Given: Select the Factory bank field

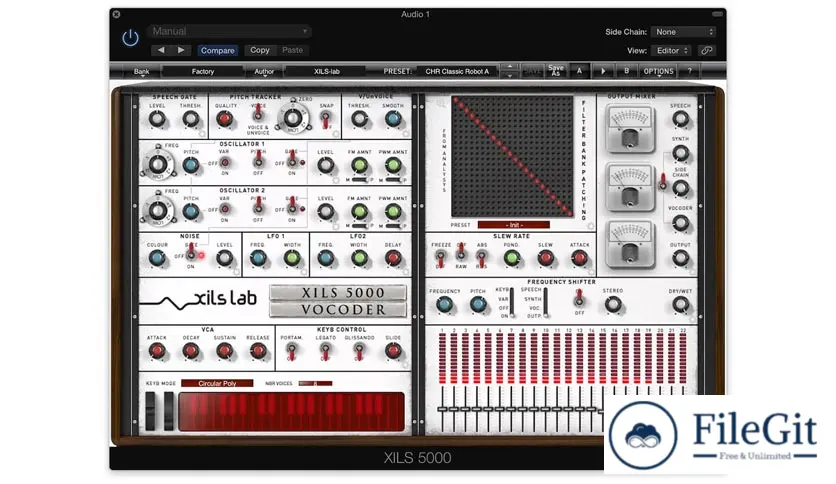Looking at the screenshot, I should (x=203, y=71).
